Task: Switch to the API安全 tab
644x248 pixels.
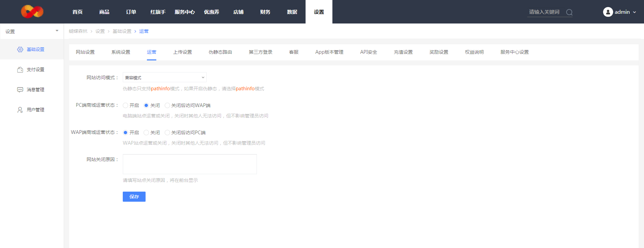Action: pos(369,52)
